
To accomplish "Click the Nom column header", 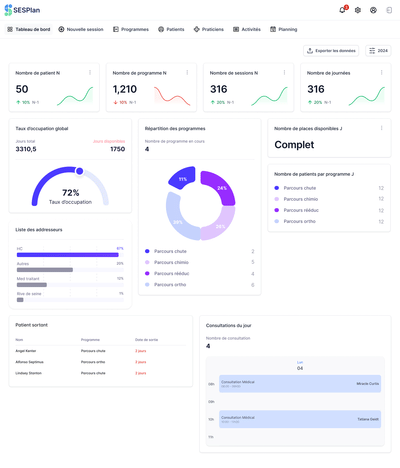I will pos(19,340).
